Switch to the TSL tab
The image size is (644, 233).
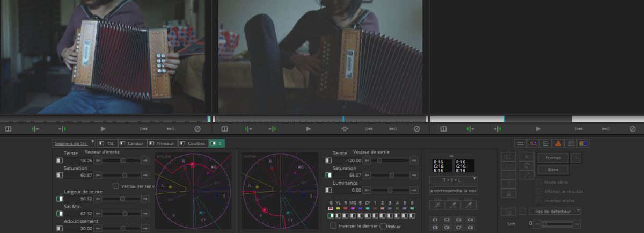click(x=107, y=143)
